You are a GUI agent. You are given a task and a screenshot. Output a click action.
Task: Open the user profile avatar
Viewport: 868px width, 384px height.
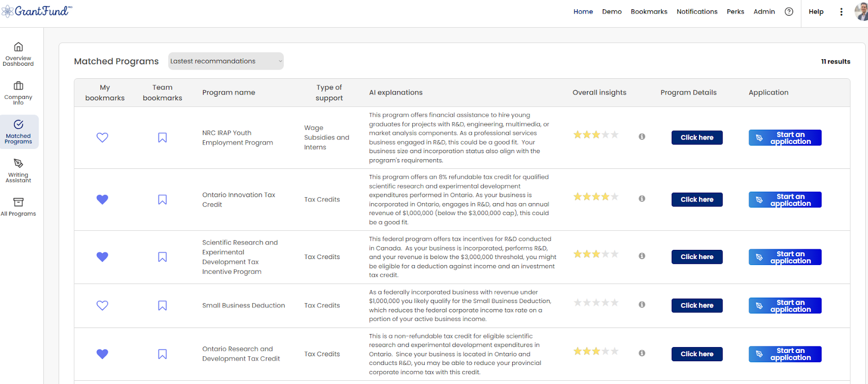click(x=861, y=11)
